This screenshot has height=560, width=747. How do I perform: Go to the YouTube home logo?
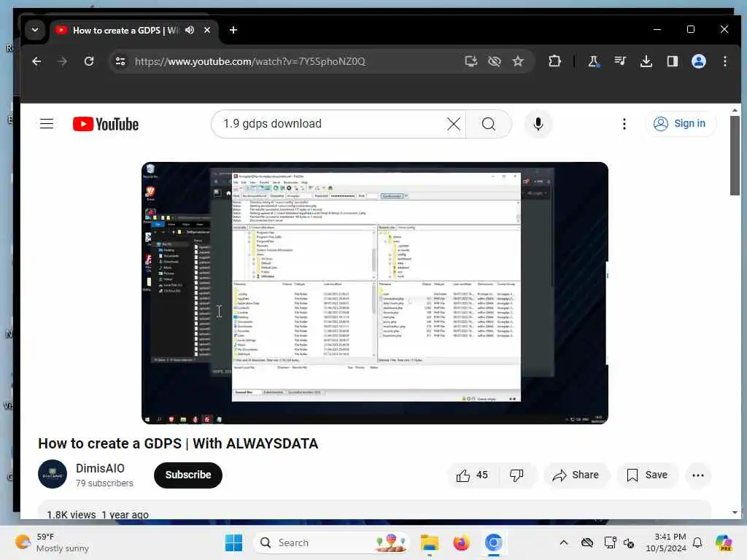tap(106, 124)
